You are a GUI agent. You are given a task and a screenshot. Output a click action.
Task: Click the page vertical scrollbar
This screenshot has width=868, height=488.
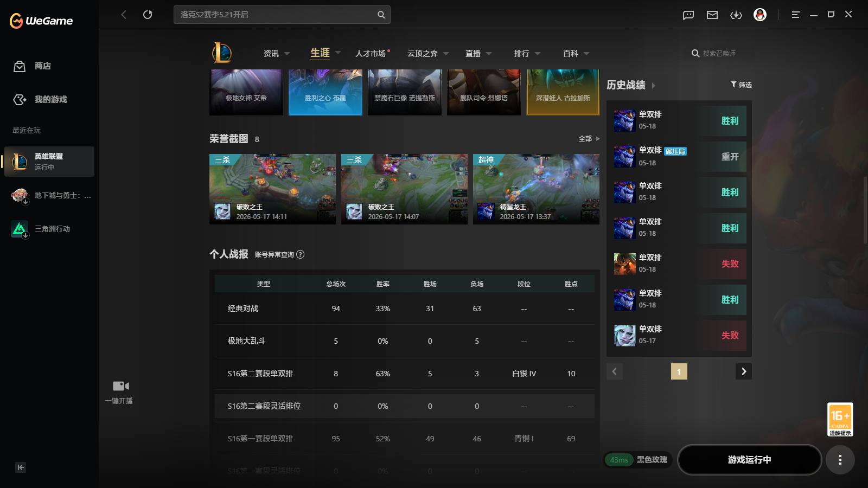(865, 210)
